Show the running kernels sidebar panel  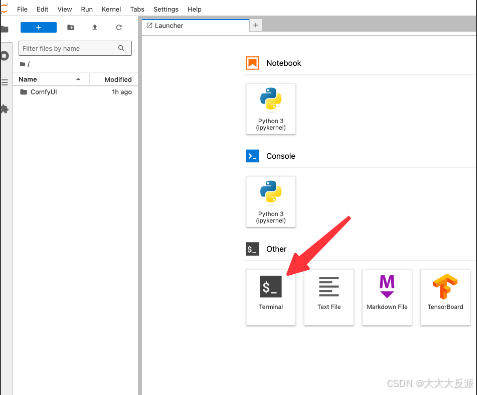[4, 56]
